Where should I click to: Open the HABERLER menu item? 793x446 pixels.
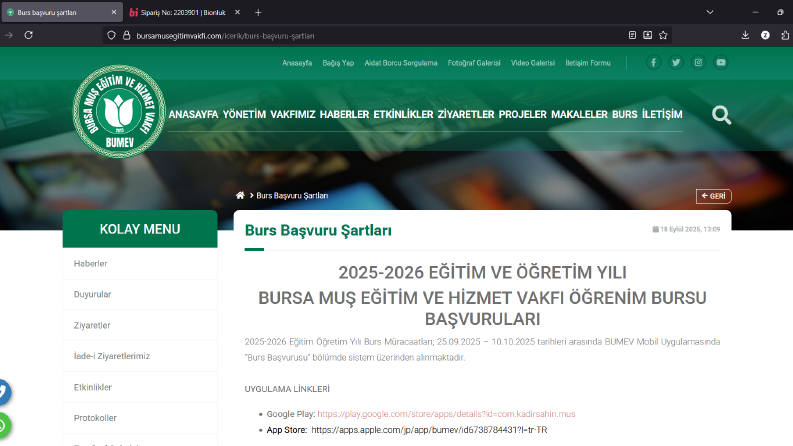[344, 115]
